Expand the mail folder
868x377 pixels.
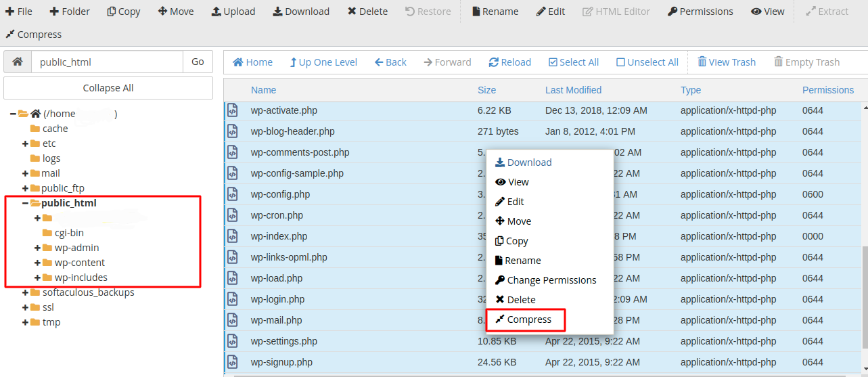click(x=25, y=173)
